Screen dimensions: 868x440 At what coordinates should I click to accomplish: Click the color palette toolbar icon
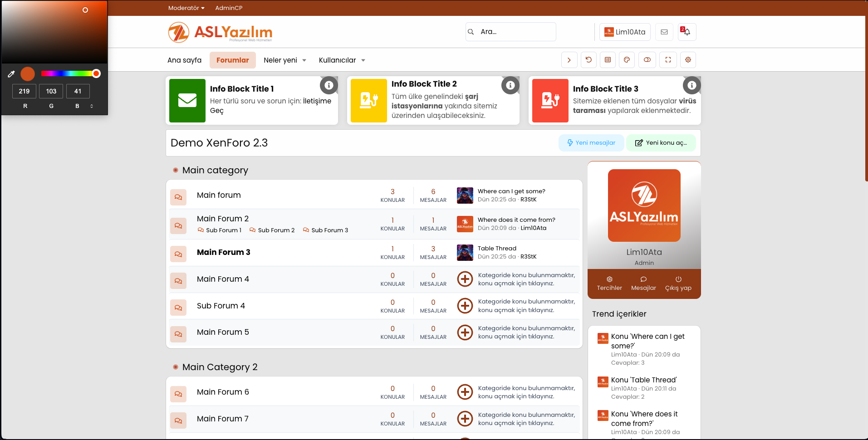(627, 60)
